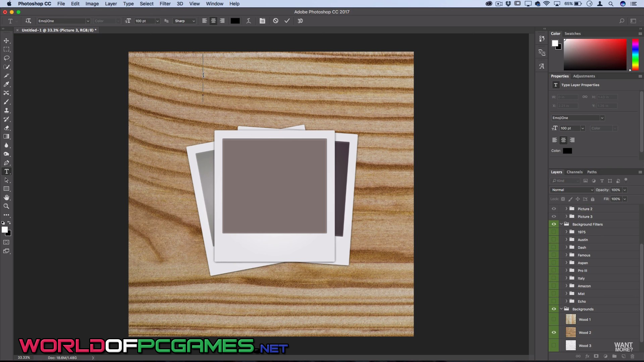Screen dimensions: 644x362
Task: Open the Normal blend mode dropdown
Action: [572, 190]
